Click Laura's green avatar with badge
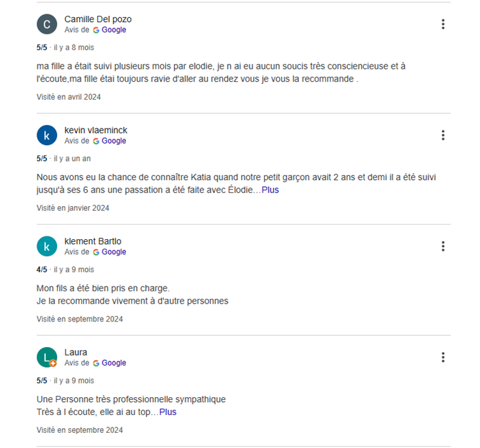 tap(47, 357)
